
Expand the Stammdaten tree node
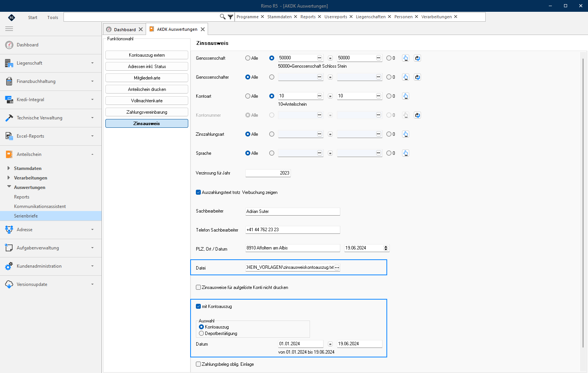click(9, 168)
